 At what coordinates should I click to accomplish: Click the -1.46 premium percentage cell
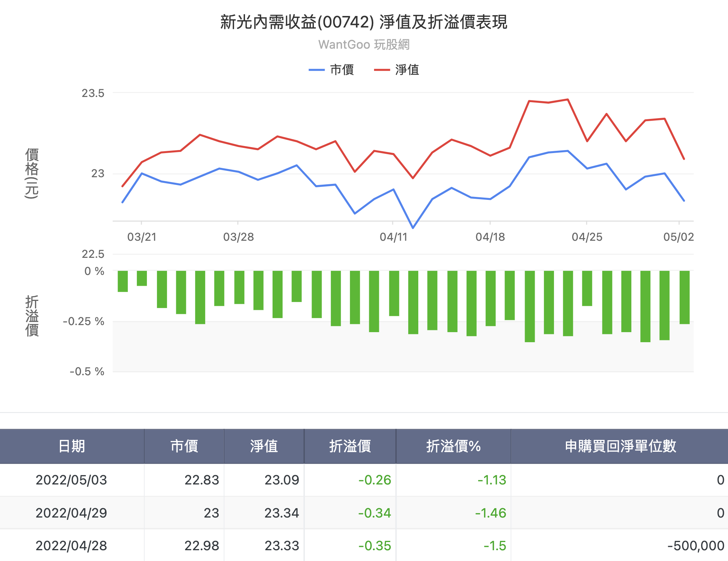(490, 513)
